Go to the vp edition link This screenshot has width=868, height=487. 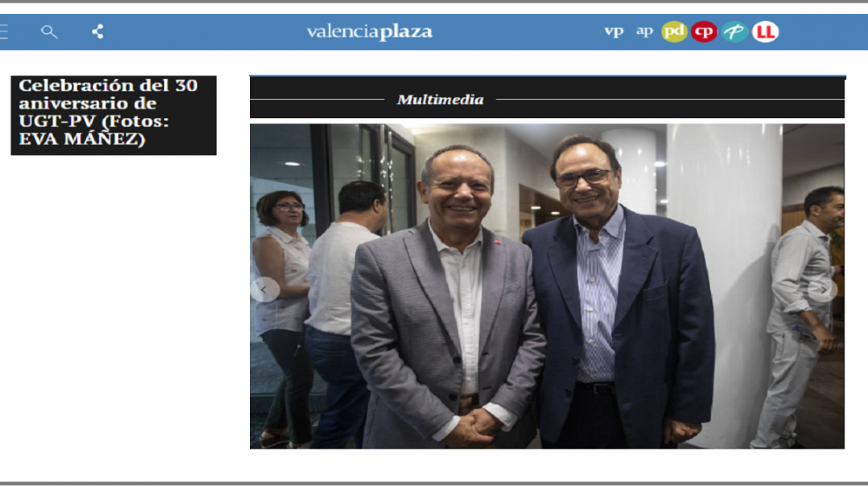click(614, 32)
